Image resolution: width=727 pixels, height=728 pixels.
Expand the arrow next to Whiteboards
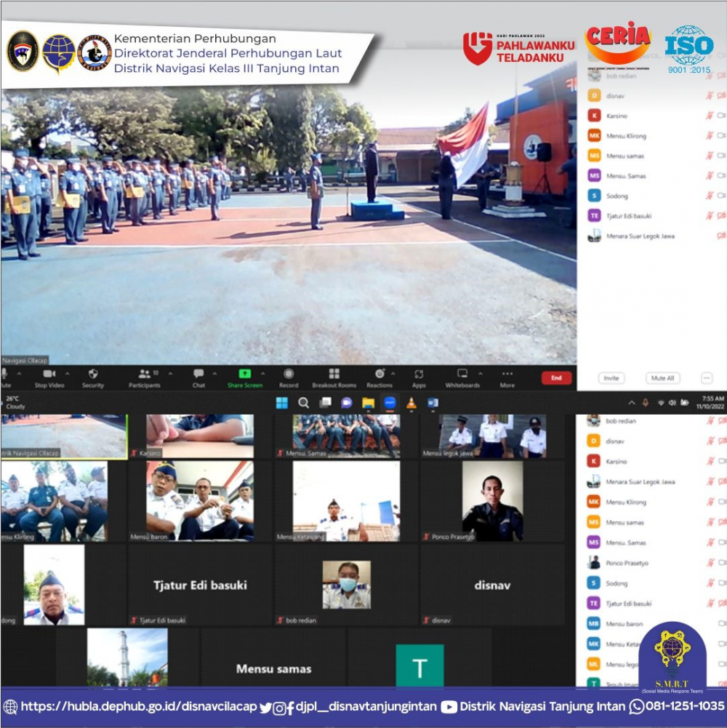480,373
